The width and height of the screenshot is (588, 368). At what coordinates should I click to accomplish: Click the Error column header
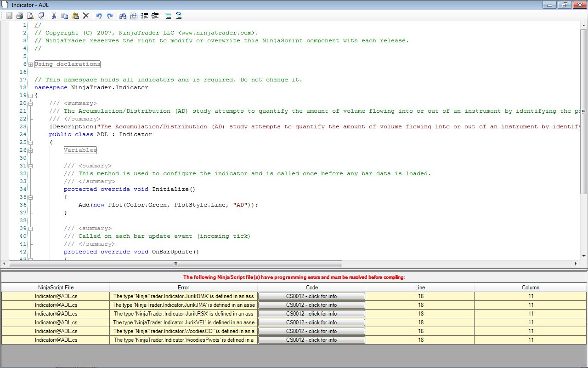tap(183, 287)
